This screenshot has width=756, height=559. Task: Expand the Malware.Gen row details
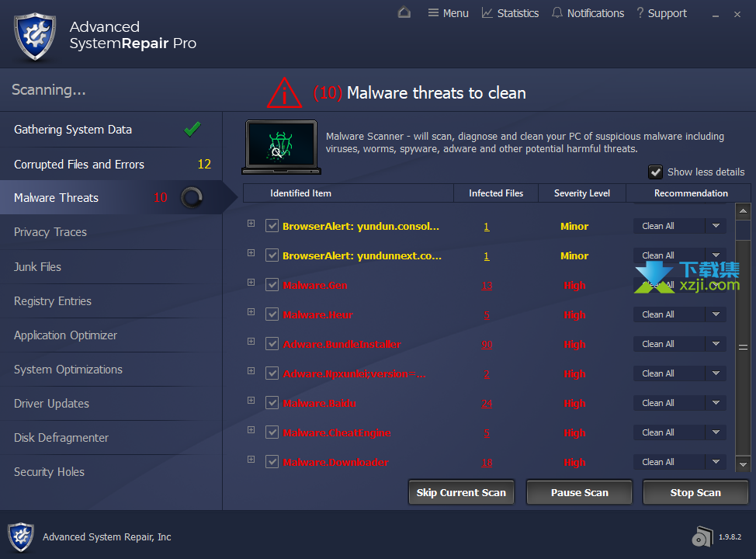(x=251, y=282)
